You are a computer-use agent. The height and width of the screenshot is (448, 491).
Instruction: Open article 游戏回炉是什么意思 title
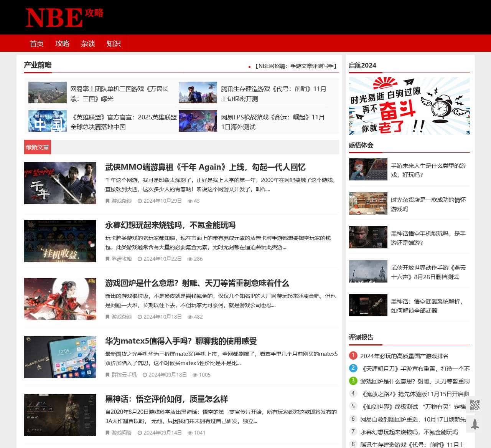pos(197,283)
